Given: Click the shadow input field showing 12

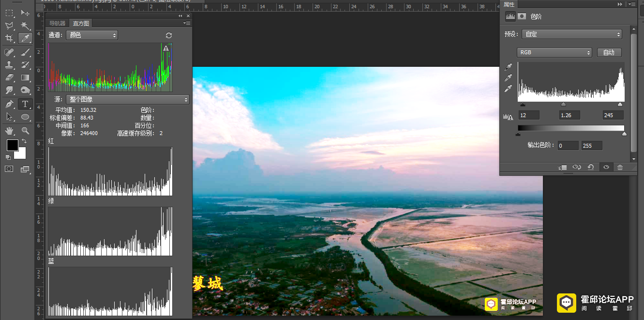Looking at the screenshot, I should tap(529, 115).
